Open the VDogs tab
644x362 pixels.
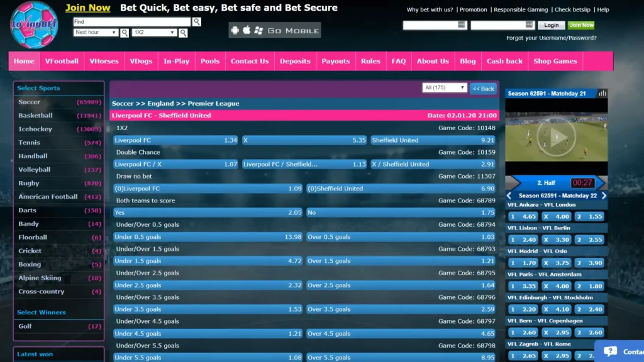[x=141, y=61]
